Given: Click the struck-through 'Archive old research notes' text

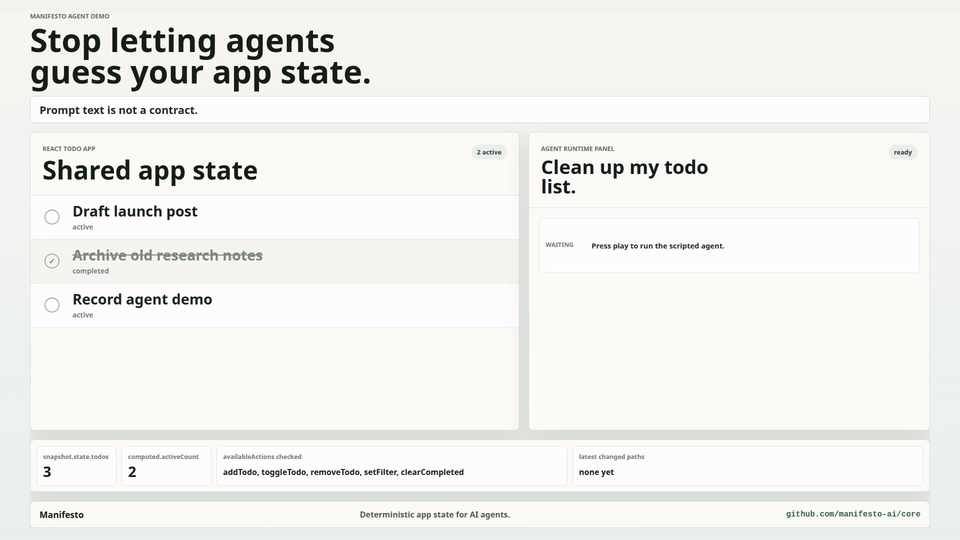Looking at the screenshot, I should click(167, 255).
